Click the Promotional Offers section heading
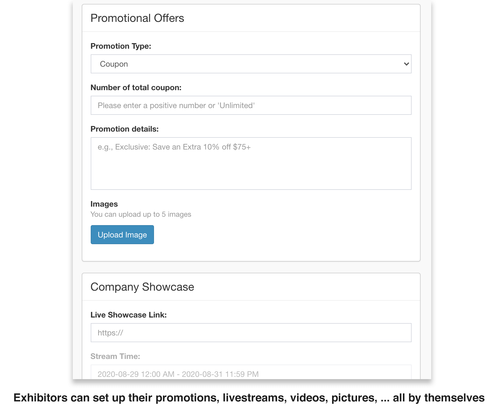The image size is (504, 420). 137,18
